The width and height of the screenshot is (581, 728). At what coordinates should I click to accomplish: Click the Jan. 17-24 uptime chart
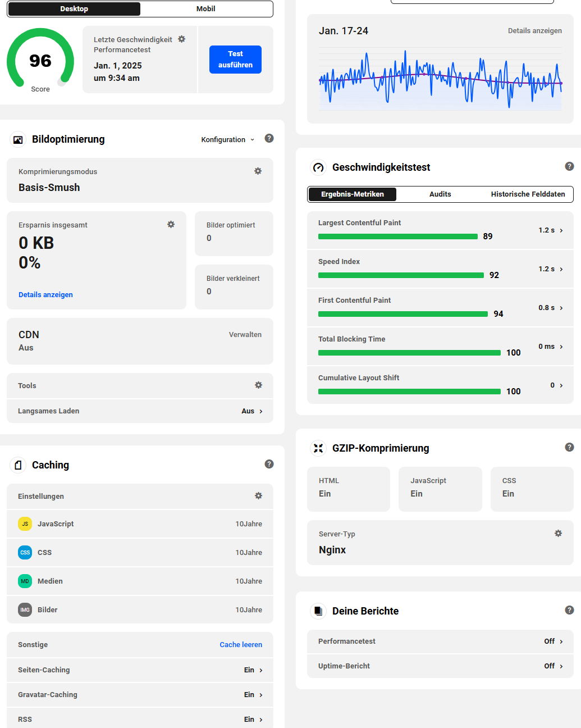(x=440, y=78)
